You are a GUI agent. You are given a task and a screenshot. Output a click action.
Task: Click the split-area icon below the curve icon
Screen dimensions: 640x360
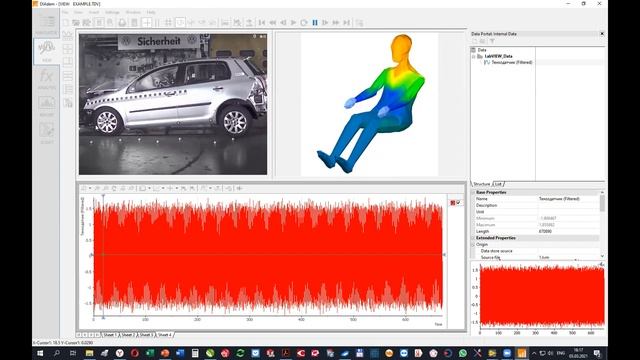pyautogui.click(x=67, y=49)
